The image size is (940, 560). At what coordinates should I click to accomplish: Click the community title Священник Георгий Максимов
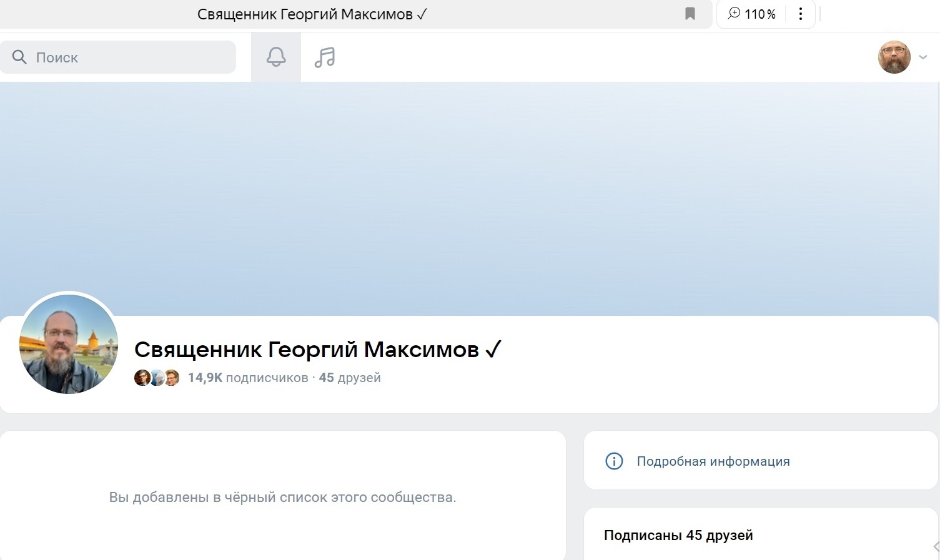(306, 350)
